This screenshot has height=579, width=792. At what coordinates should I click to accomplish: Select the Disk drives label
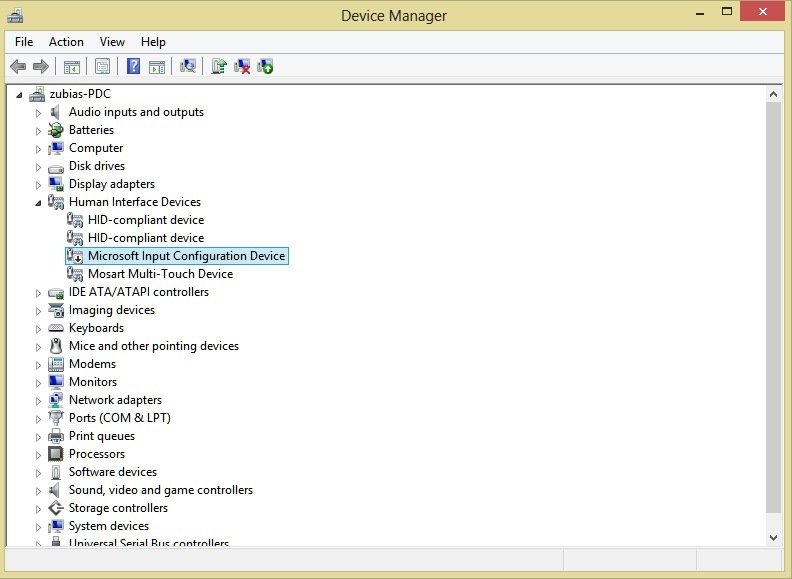pyautogui.click(x=96, y=166)
